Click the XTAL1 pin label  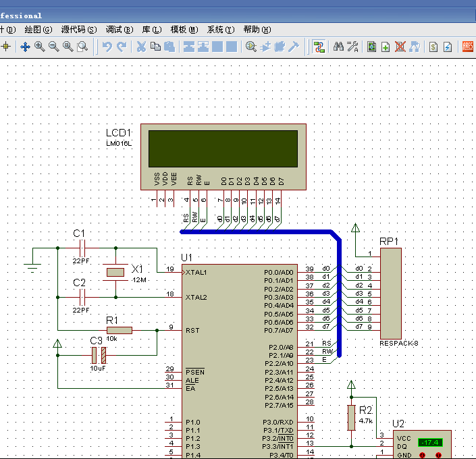[196, 272]
